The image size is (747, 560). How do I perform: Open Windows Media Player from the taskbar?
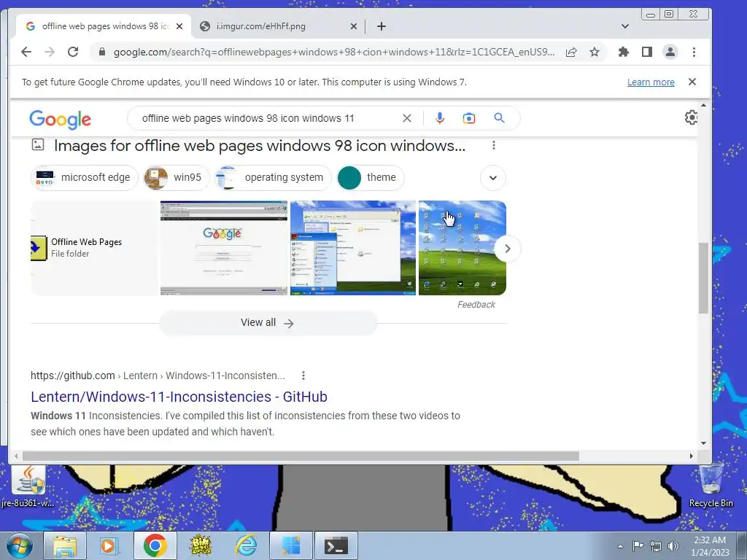109,545
